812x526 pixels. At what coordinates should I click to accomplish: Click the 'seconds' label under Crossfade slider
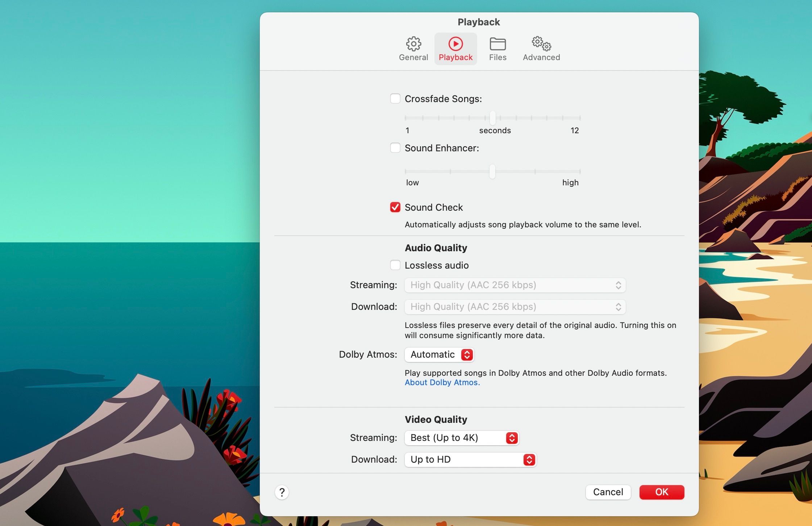pos(495,130)
